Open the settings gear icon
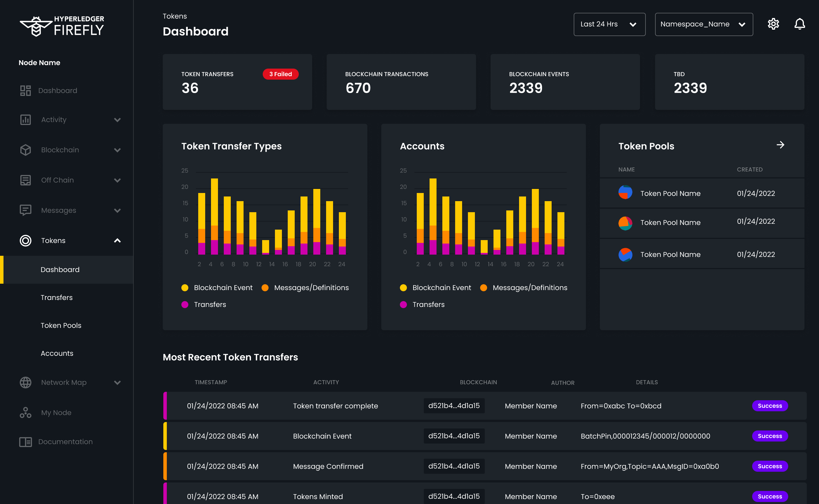This screenshot has width=819, height=504. click(773, 24)
